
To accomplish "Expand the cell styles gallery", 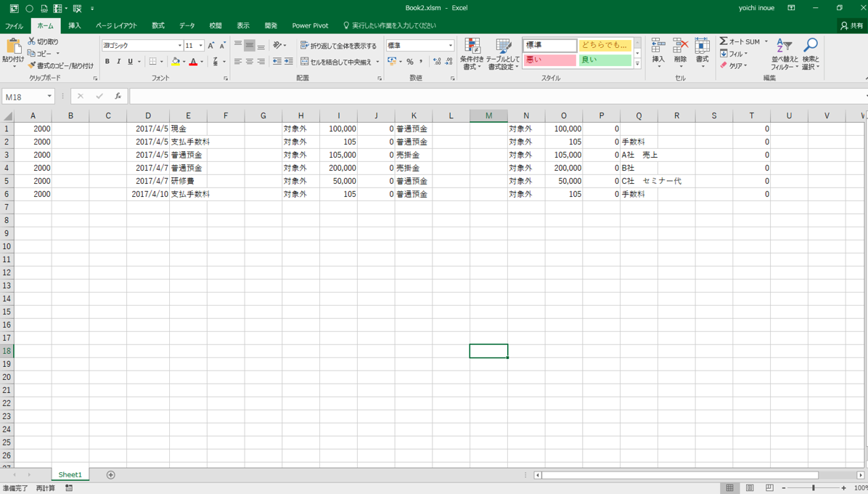I will click(x=637, y=64).
